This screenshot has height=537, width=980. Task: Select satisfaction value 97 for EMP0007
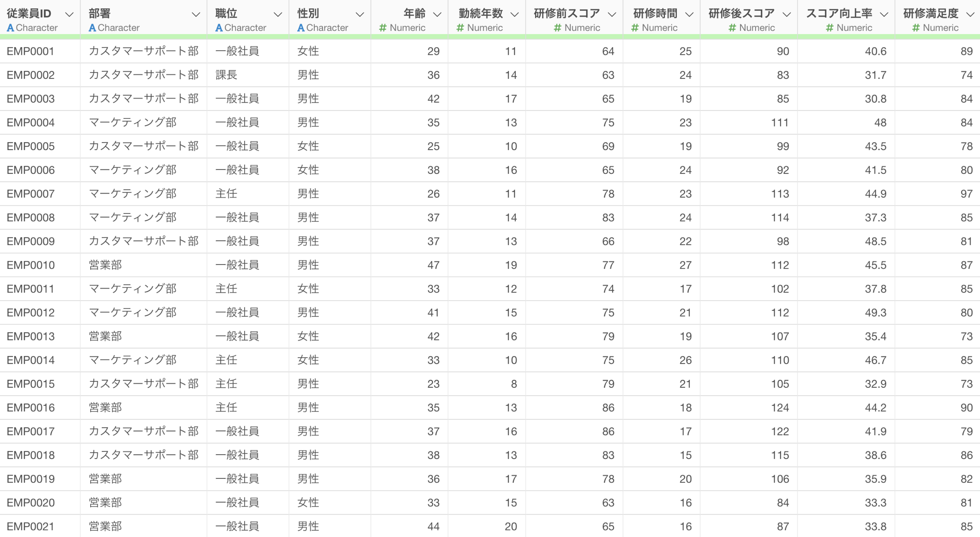[x=937, y=194]
